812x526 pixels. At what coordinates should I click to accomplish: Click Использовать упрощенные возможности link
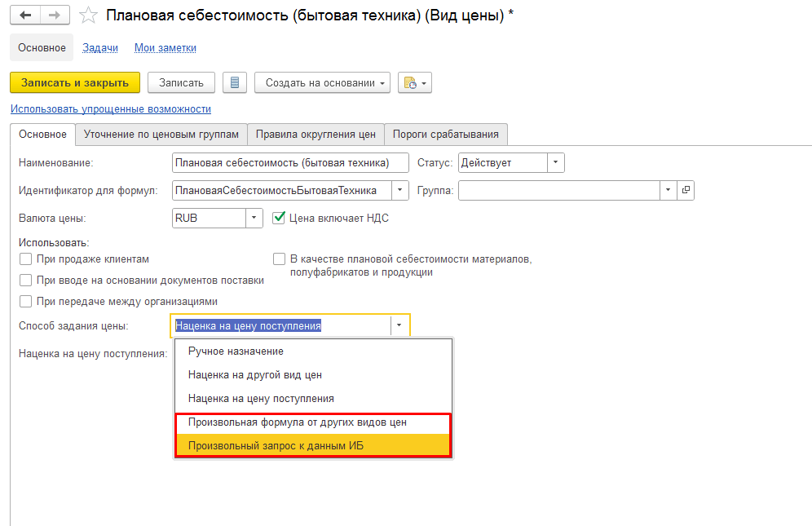click(x=110, y=109)
